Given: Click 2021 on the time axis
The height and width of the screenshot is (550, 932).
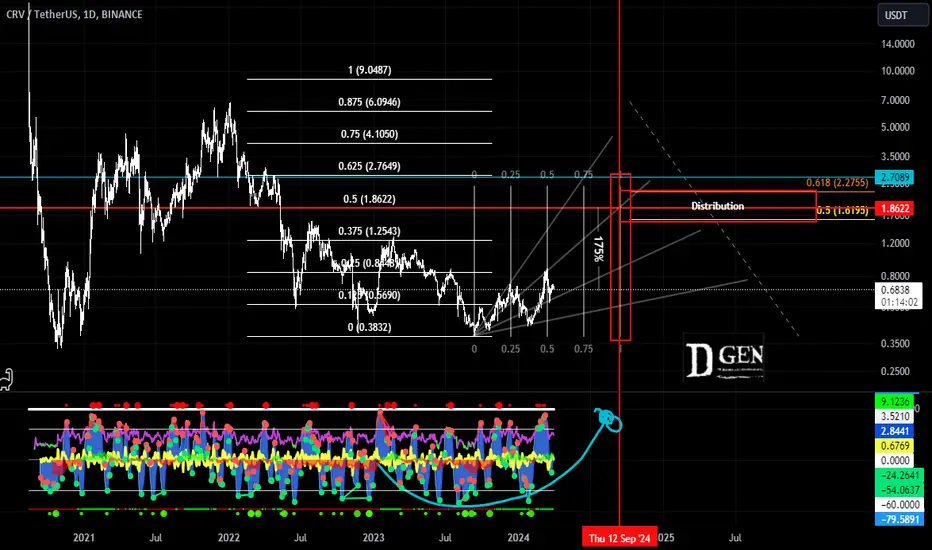Looking at the screenshot, I should [84, 538].
